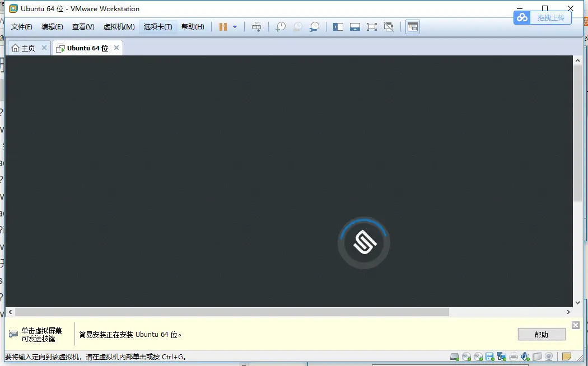
Task: Pause the virtual machine with the orange pause icon
Action: 223,27
